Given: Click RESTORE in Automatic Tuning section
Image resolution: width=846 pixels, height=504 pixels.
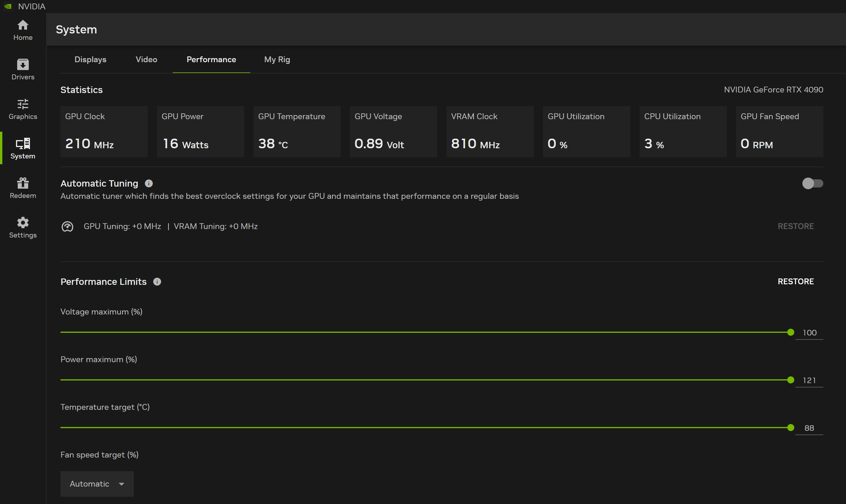Looking at the screenshot, I should 795,226.
